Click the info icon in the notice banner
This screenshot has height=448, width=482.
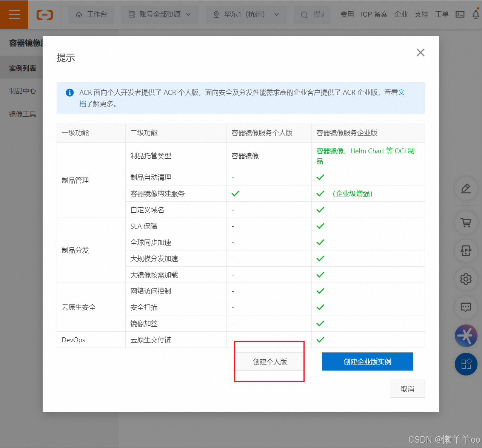click(69, 93)
